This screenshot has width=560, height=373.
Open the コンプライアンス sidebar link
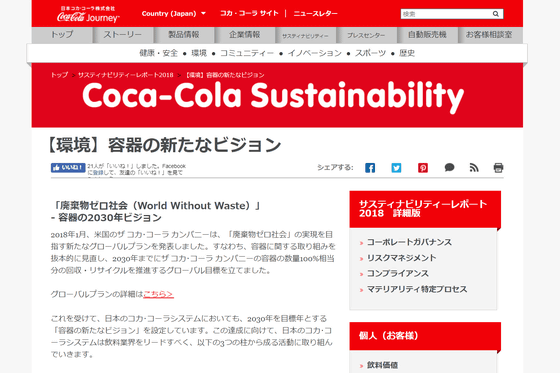398,274
